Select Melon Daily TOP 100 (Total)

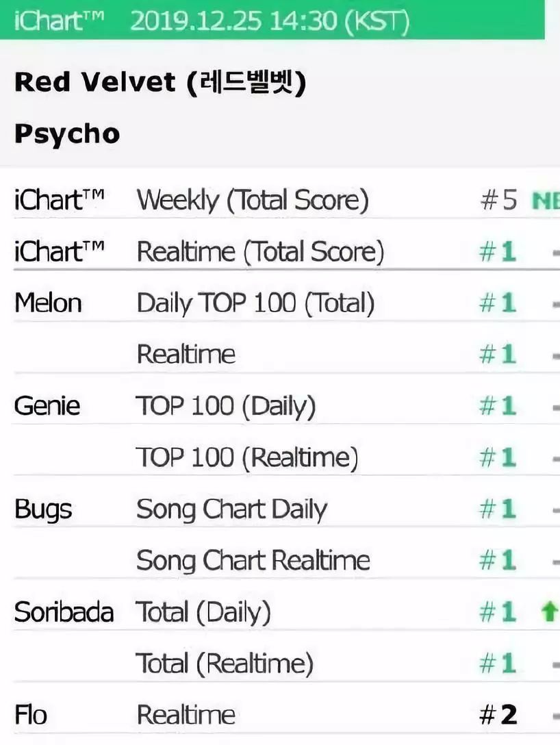point(255,303)
